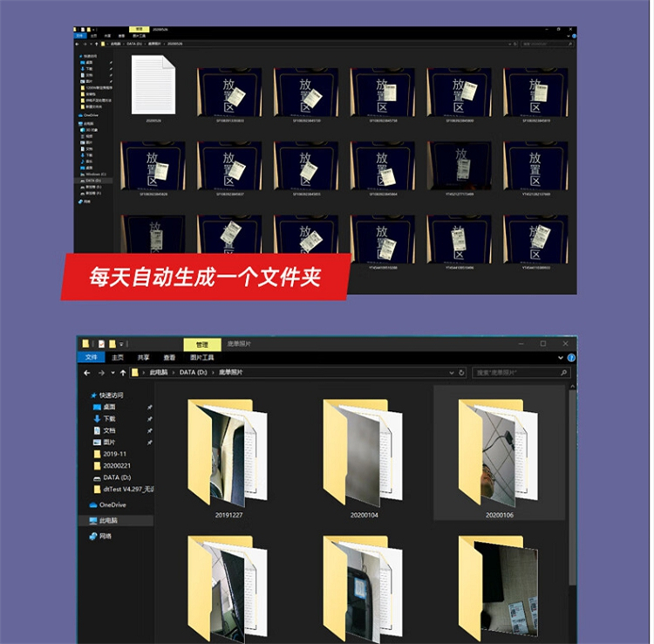
Task: Open the 共享 (Share) ribbon tab
Action: [144, 357]
